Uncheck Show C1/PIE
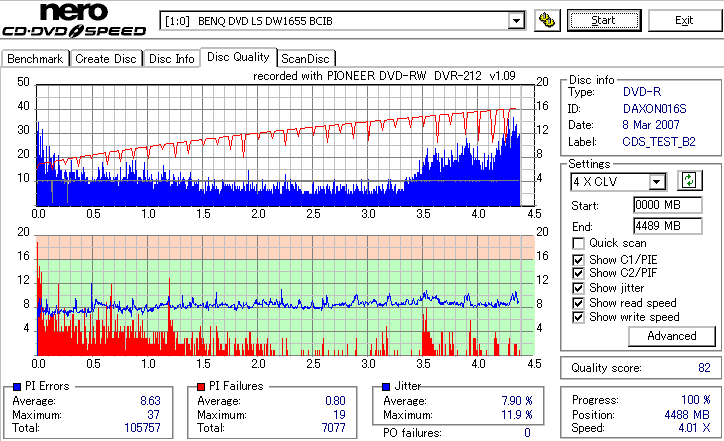 (578, 260)
